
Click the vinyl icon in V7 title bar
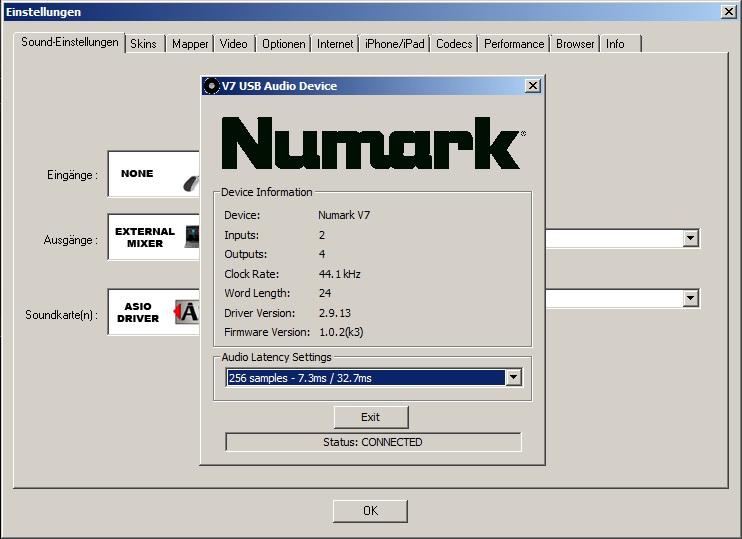point(211,86)
